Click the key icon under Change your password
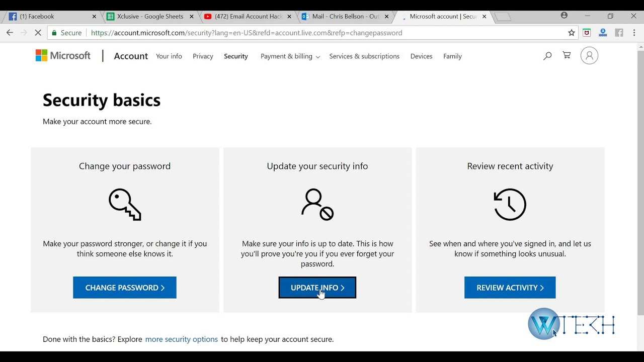The width and height of the screenshot is (644, 362). tap(125, 205)
